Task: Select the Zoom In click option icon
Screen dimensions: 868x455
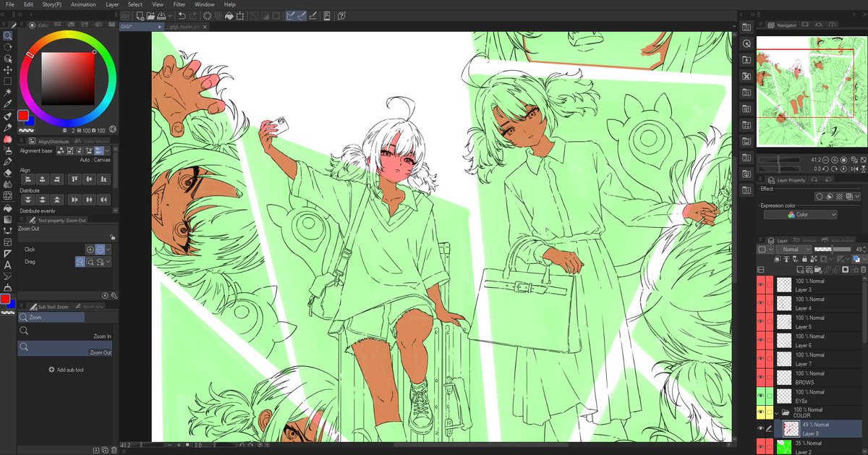Action: click(90, 249)
